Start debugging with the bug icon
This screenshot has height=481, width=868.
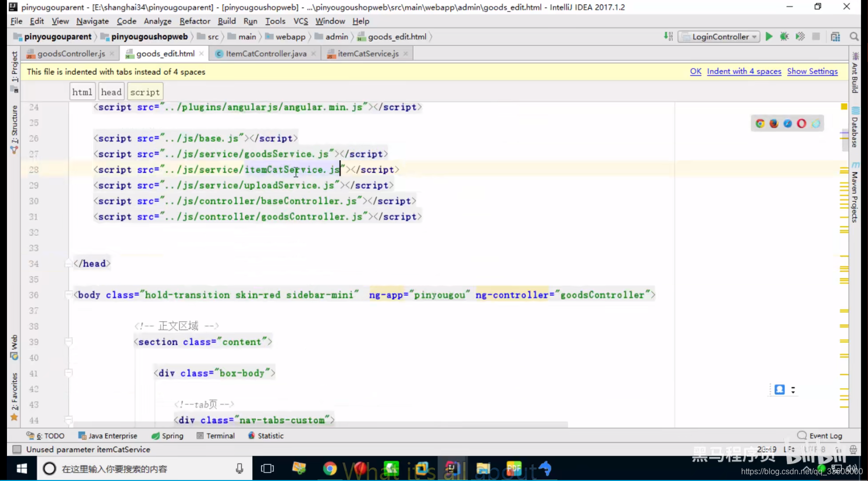click(784, 36)
